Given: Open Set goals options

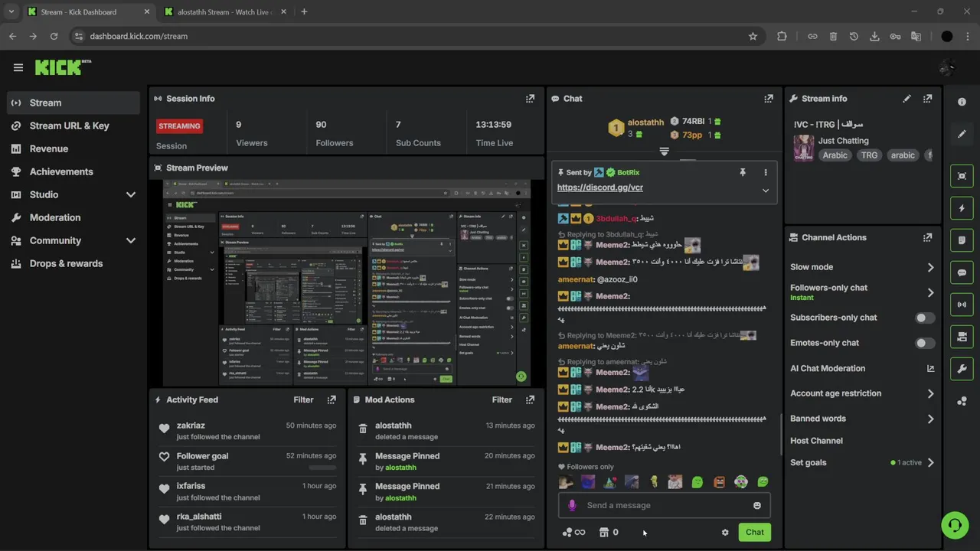Looking at the screenshot, I should tap(862, 462).
